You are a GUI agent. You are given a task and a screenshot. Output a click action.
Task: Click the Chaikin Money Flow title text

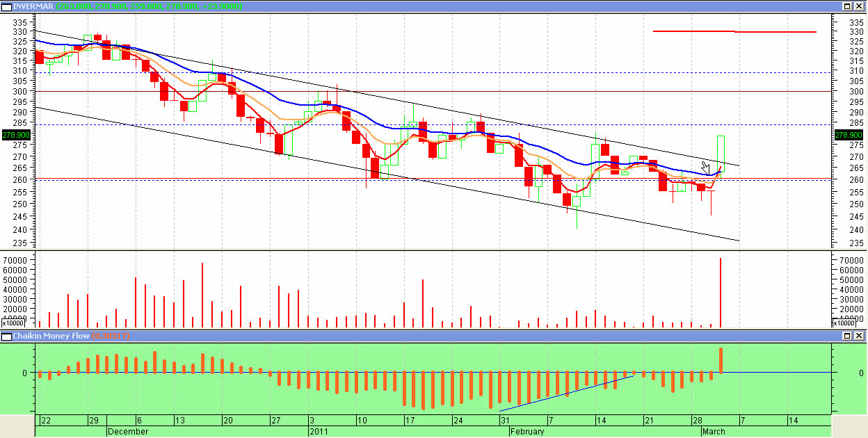click(51, 336)
